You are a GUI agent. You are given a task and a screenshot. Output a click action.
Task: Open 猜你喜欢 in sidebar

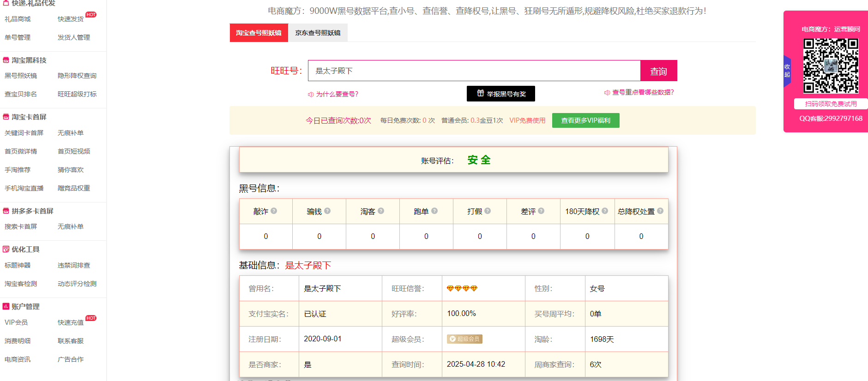click(71, 170)
